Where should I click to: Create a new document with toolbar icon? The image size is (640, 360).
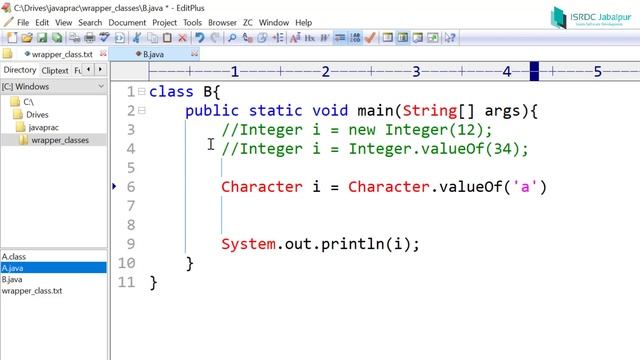pyautogui.click(x=12, y=38)
